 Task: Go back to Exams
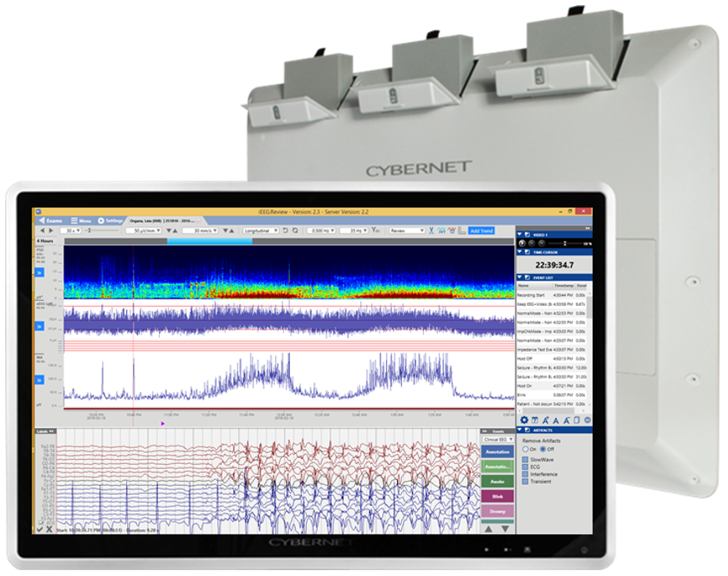click(50, 221)
